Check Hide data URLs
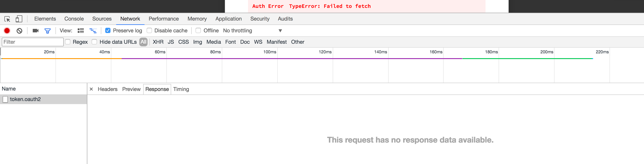Screen dimensions: 644x164 tap(94, 42)
